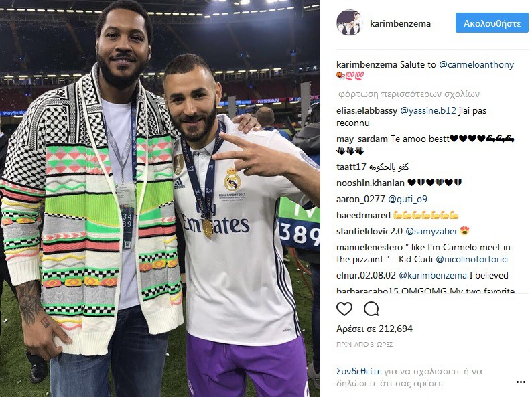The height and width of the screenshot is (397, 532).
Task: Click the @nicolinotortorici mention
Action: pyautogui.click(x=472, y=259)
